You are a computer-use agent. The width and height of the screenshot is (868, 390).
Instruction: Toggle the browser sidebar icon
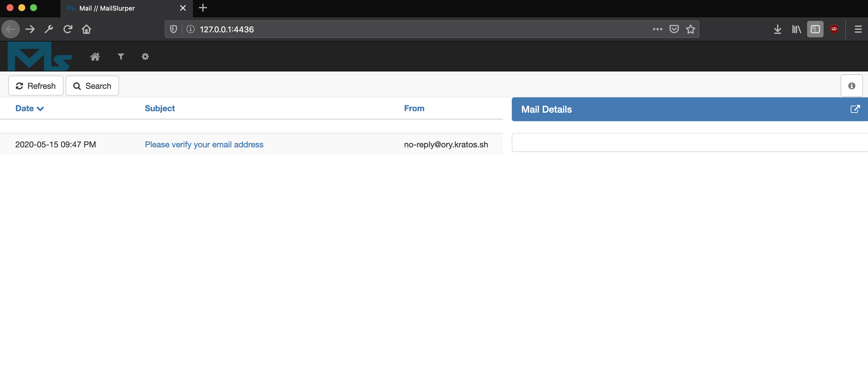(x=815, y=29)
